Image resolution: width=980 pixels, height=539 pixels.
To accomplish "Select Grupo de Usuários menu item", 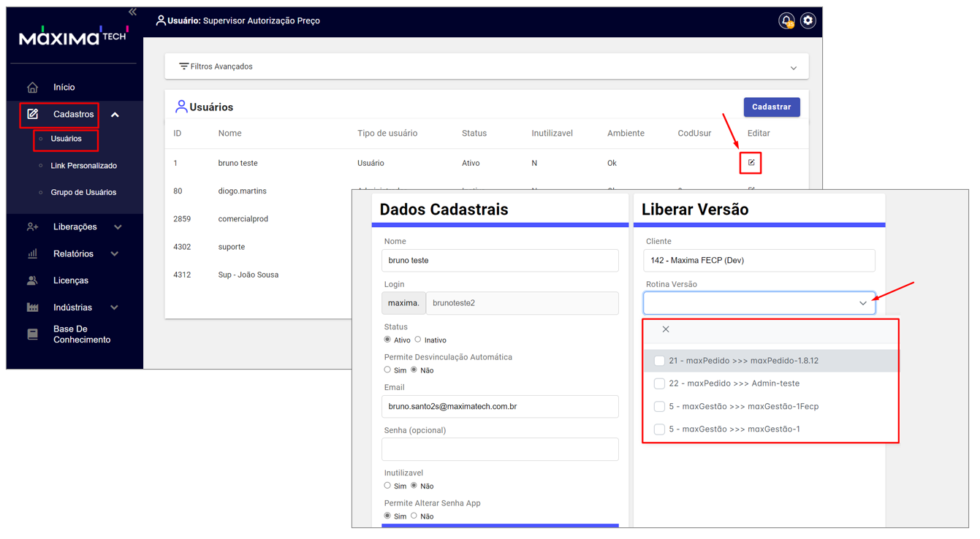I will tap(83, 193).
